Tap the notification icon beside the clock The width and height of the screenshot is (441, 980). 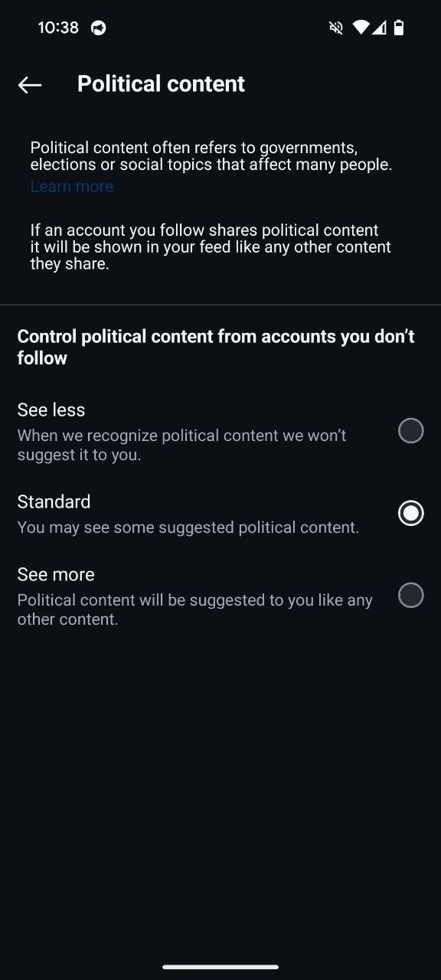pos(98,28)
